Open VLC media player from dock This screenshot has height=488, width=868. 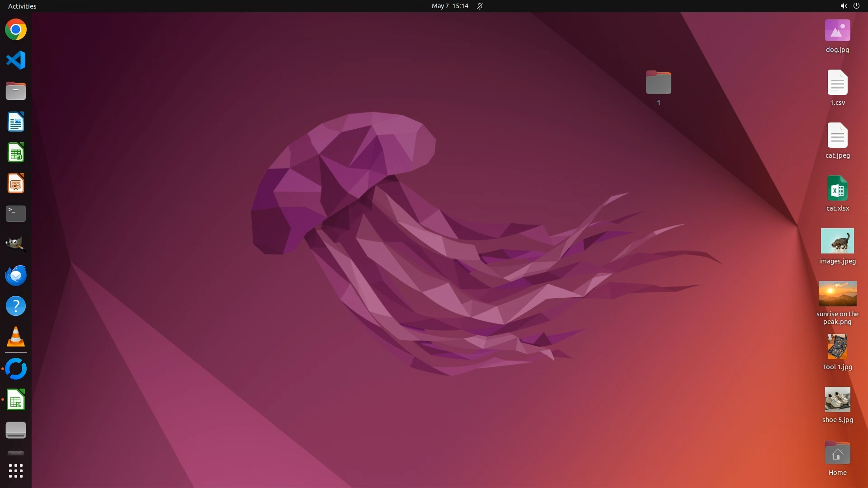(x=16, y=337)
